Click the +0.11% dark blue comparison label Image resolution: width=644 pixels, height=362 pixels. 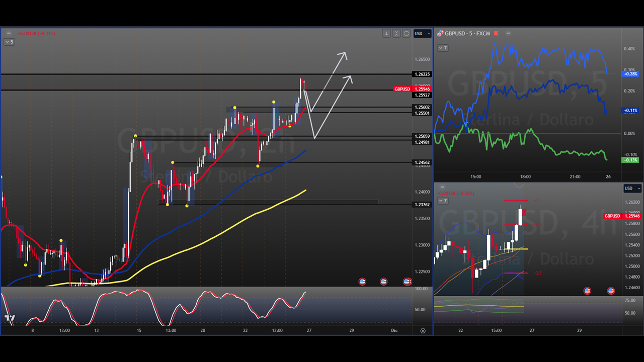pyautogui.click(x=631, y=111)
